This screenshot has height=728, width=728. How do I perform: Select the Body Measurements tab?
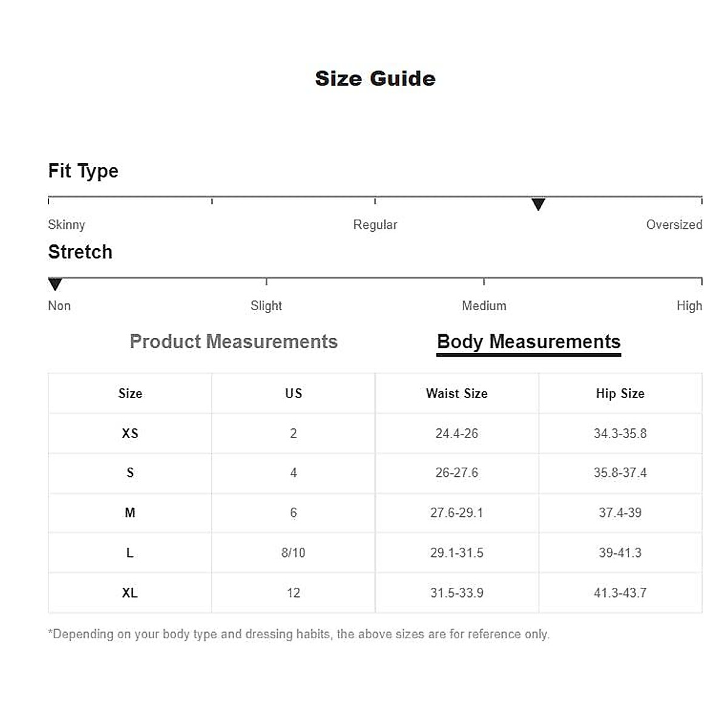[528, 342]
